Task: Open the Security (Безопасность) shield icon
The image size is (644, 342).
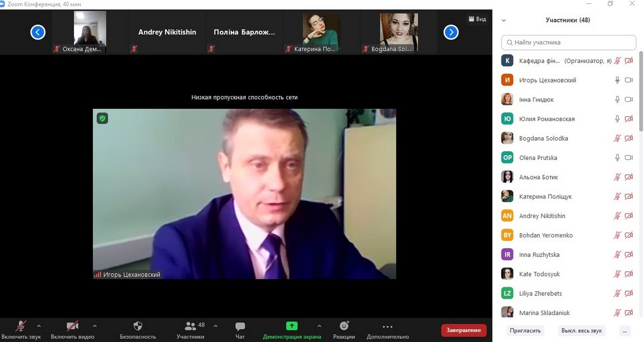Action: coord(138,326)
